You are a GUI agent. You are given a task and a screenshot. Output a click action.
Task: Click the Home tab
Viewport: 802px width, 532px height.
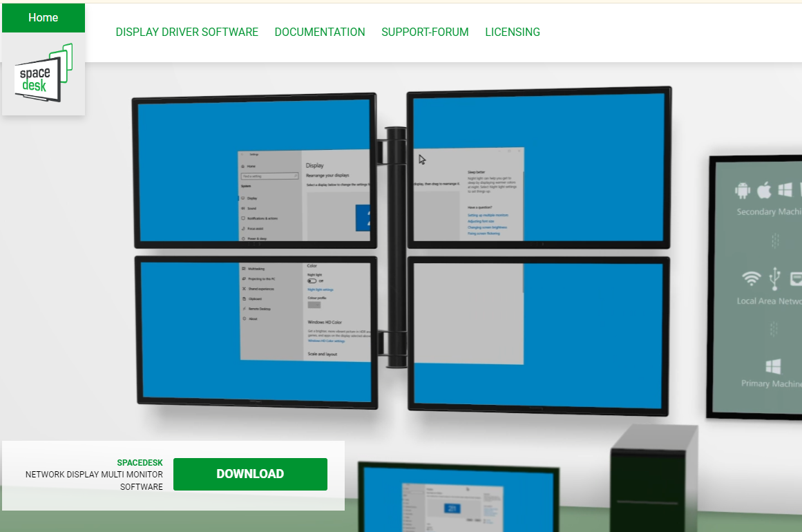click(x=44, y=18)
